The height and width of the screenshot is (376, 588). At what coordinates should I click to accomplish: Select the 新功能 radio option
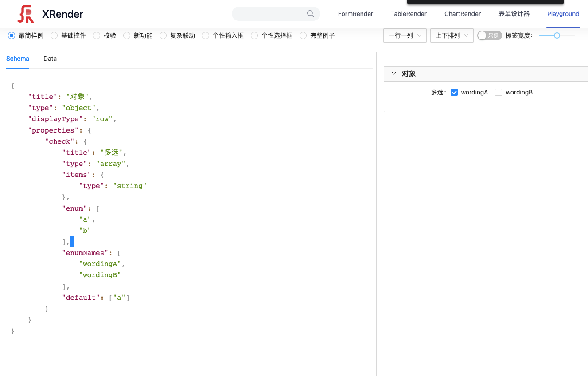pyautogui.click(x=126, y=35)
